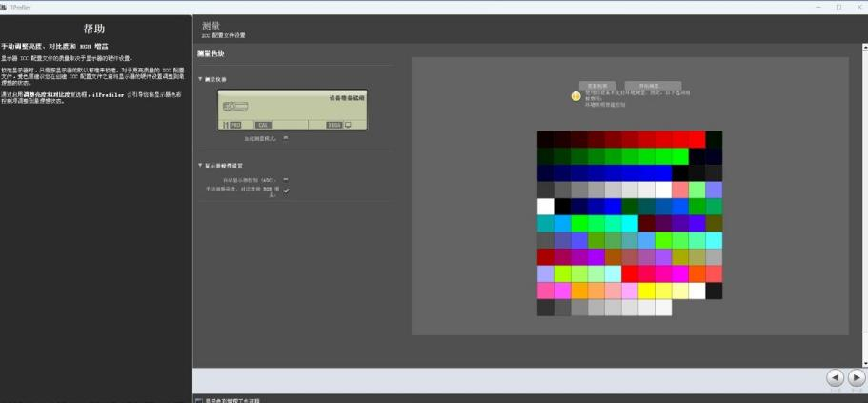Click the PRO indicator in the instrument status panel
The image size is (868, 403).
pos(235,125)
